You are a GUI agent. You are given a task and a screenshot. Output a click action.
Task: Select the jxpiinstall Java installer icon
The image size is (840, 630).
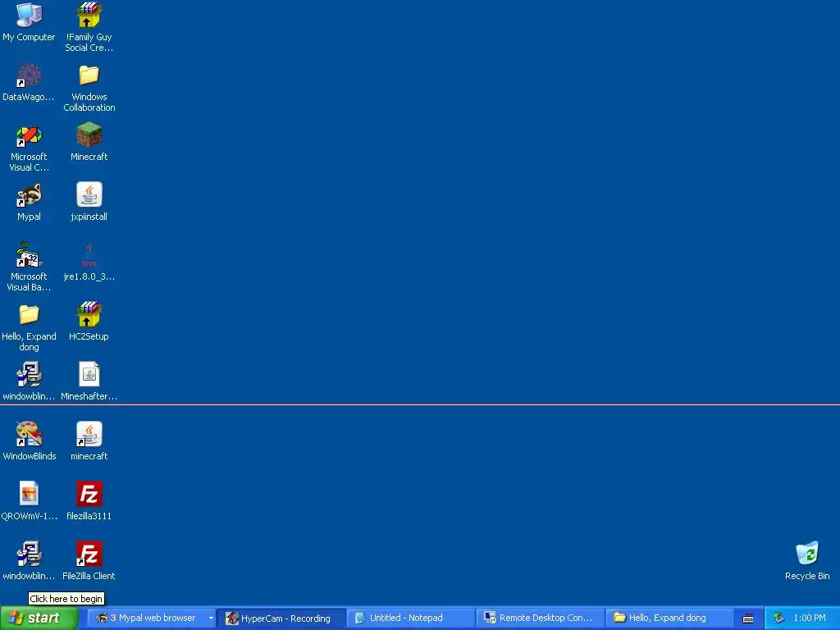[x=89, y=195]
